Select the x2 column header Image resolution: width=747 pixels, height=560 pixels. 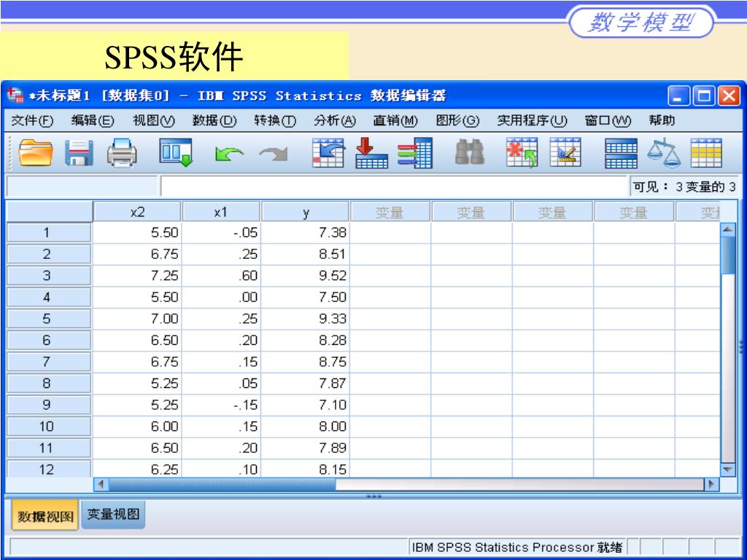pyautogui.click(x=137, y=212)
